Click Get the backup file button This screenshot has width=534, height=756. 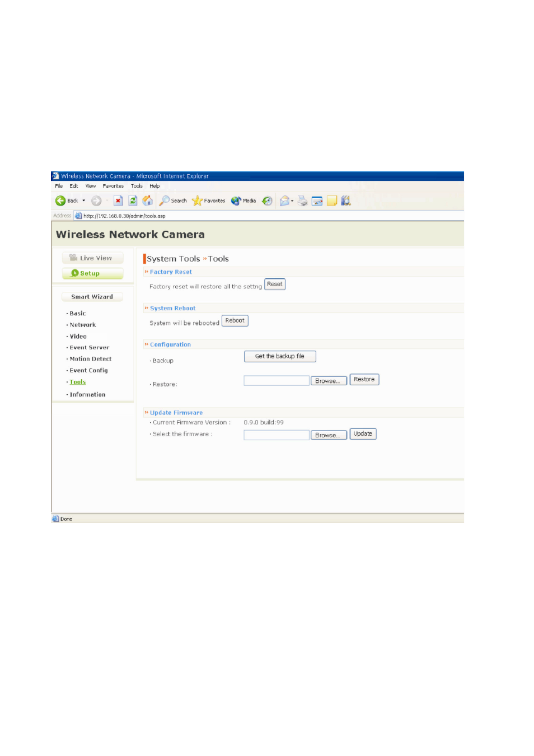click(280, 356)
